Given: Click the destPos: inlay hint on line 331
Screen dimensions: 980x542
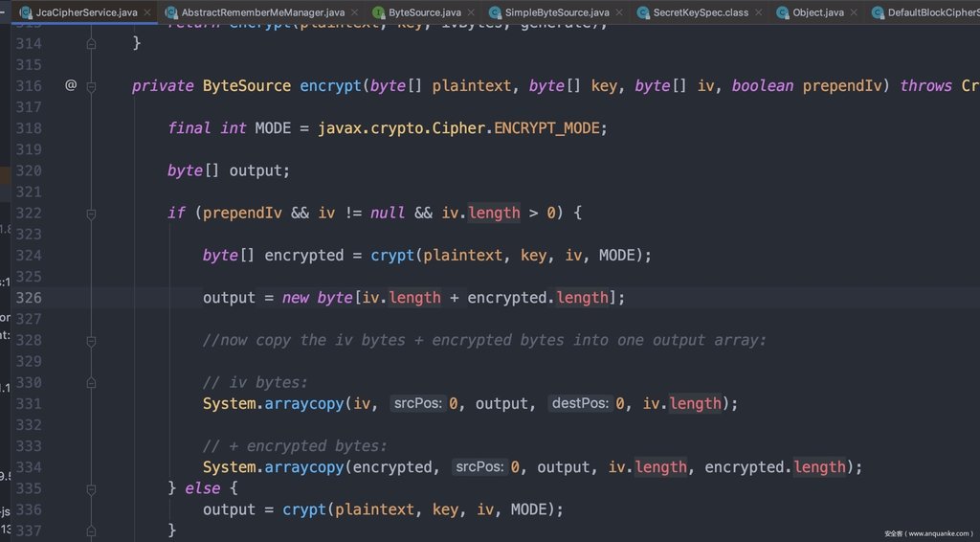Looking at the screenshot, I should (x=580, y=403).
